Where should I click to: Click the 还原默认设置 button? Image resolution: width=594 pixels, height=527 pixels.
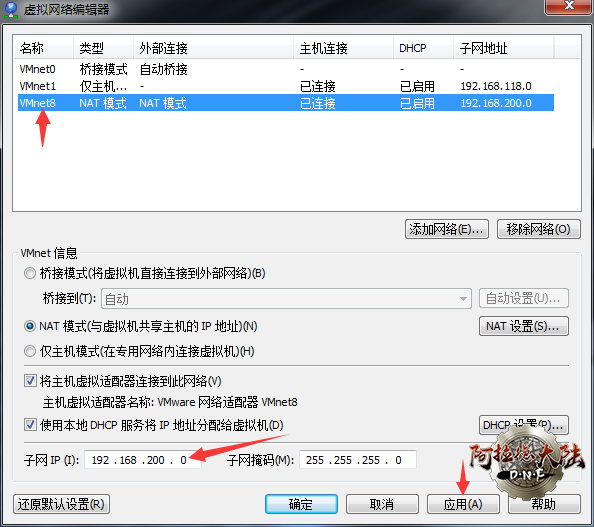[x=61, y=504]
